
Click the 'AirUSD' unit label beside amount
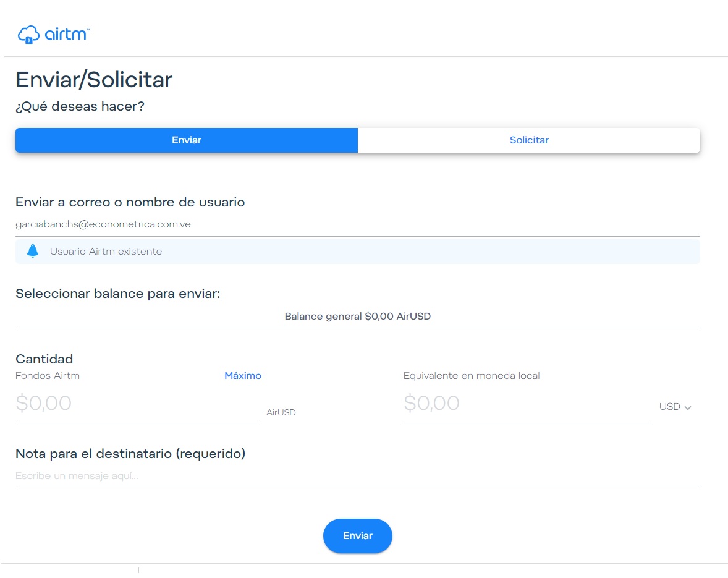coord(281,412)
